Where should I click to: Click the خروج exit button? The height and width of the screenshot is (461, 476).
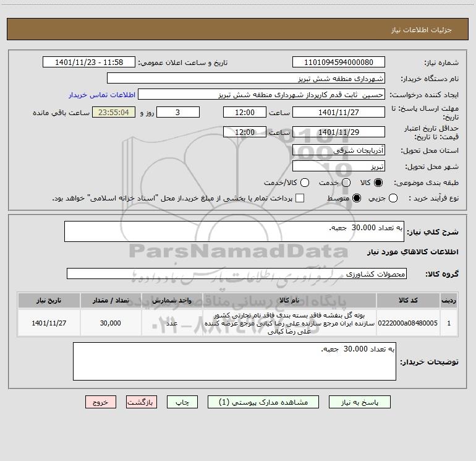point(101,402)
